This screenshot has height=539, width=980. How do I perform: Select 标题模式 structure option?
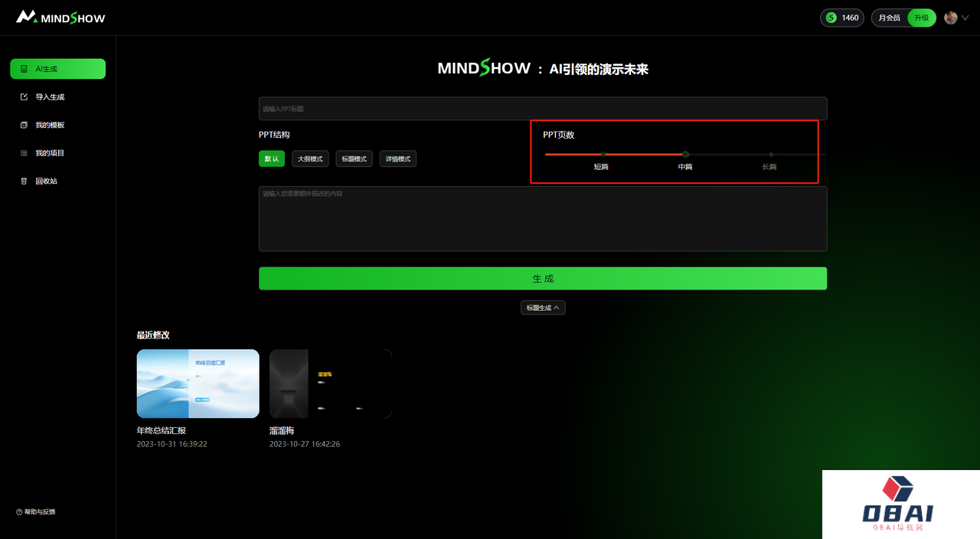354,158
